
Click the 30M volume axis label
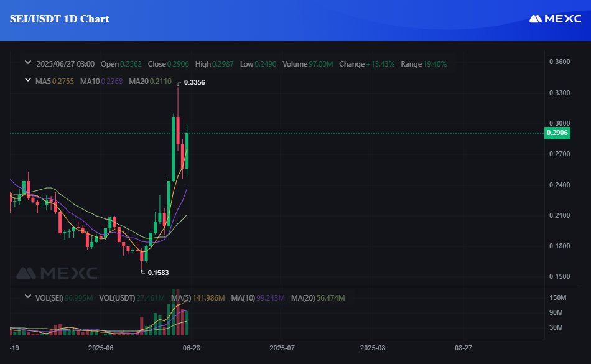coord(556,327)
